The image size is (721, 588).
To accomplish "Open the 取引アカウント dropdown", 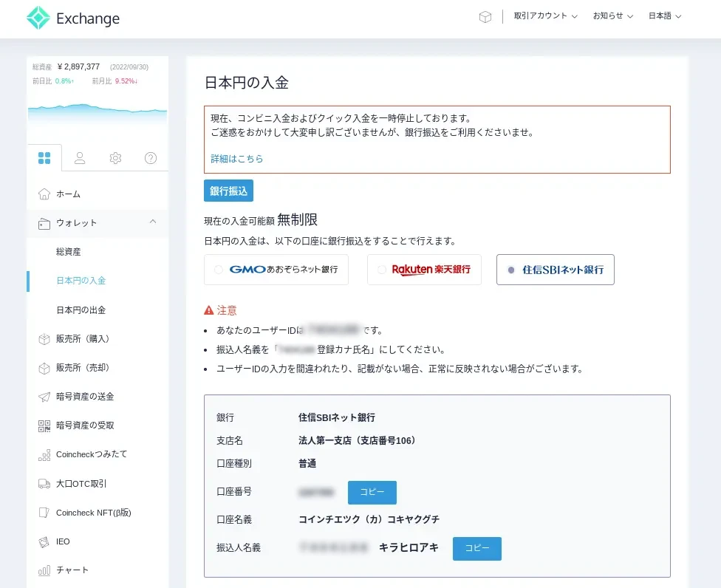I will (545, 16).
